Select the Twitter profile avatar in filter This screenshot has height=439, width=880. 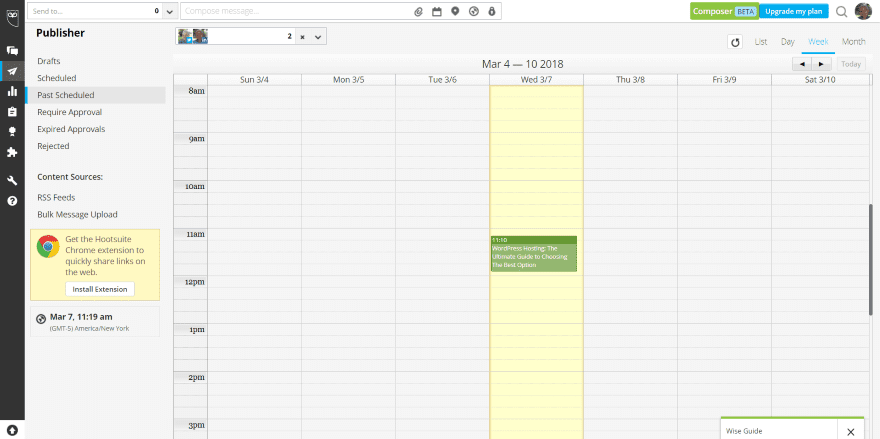185,36
